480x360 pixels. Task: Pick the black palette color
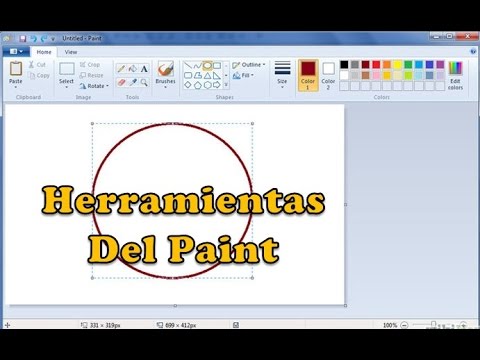coord(344,64)
